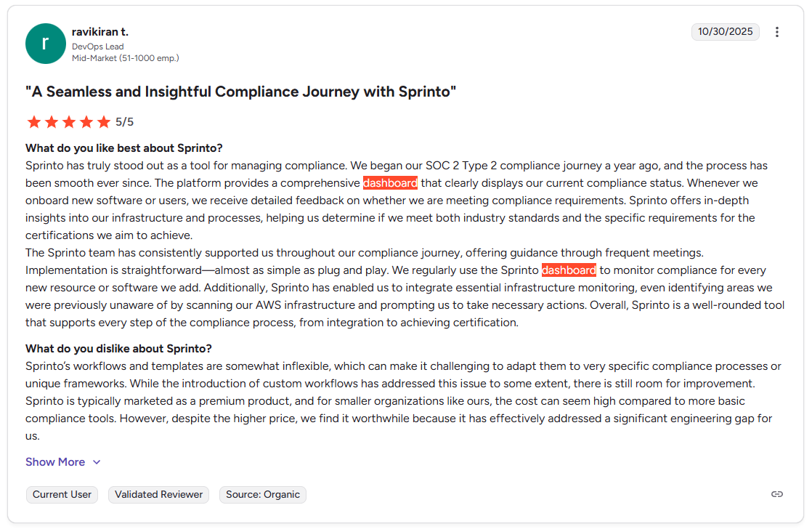Select the second star rating icon
Viewport: 812px width, 529px height.
coord(52,122)
